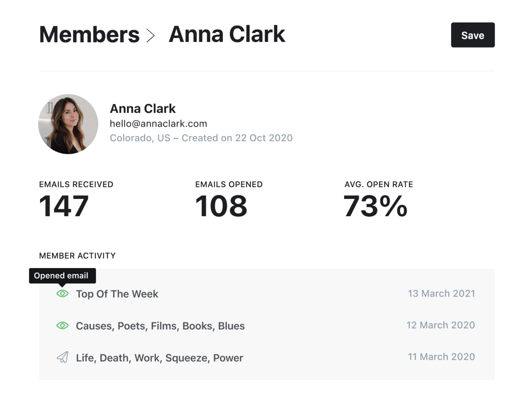Open the Top Of The Week activity entry

(117, 294)
